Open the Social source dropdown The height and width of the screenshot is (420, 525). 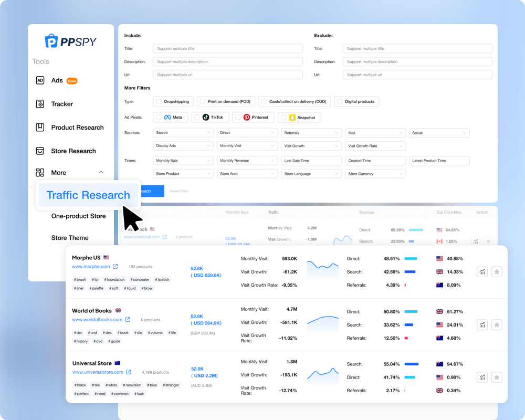tap(439, 133)
